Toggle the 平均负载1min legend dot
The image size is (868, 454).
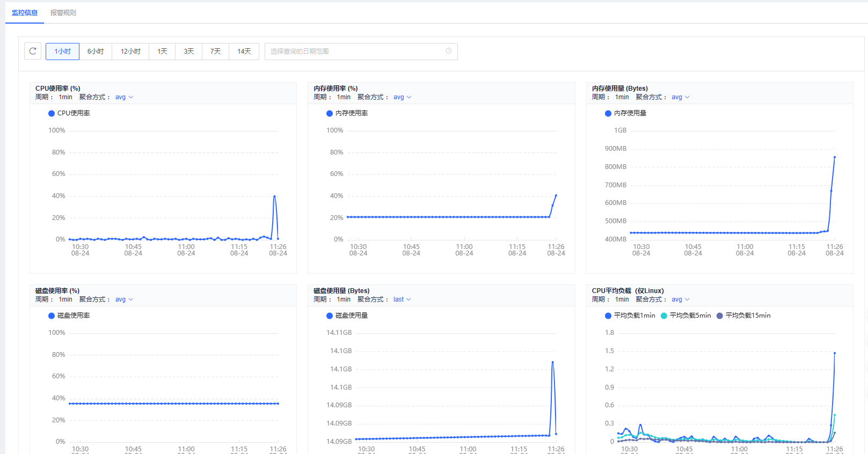608,316
